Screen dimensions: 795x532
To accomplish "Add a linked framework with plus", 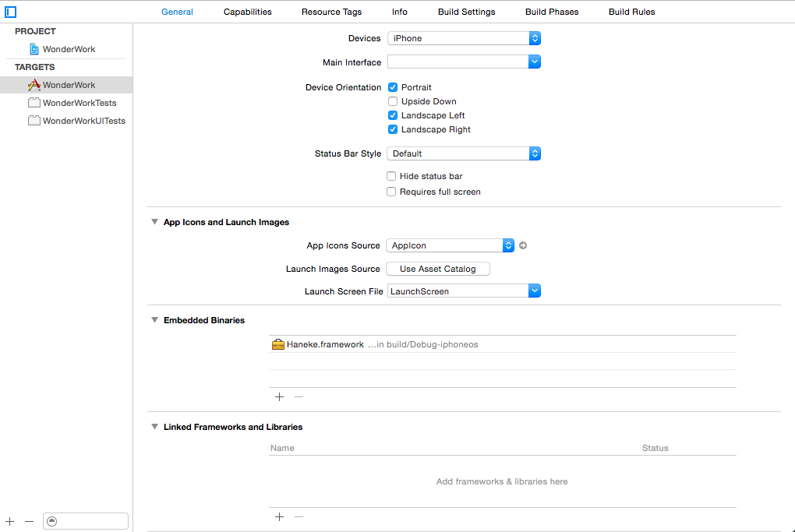I will pyautogui.click(x=280, y=516).
